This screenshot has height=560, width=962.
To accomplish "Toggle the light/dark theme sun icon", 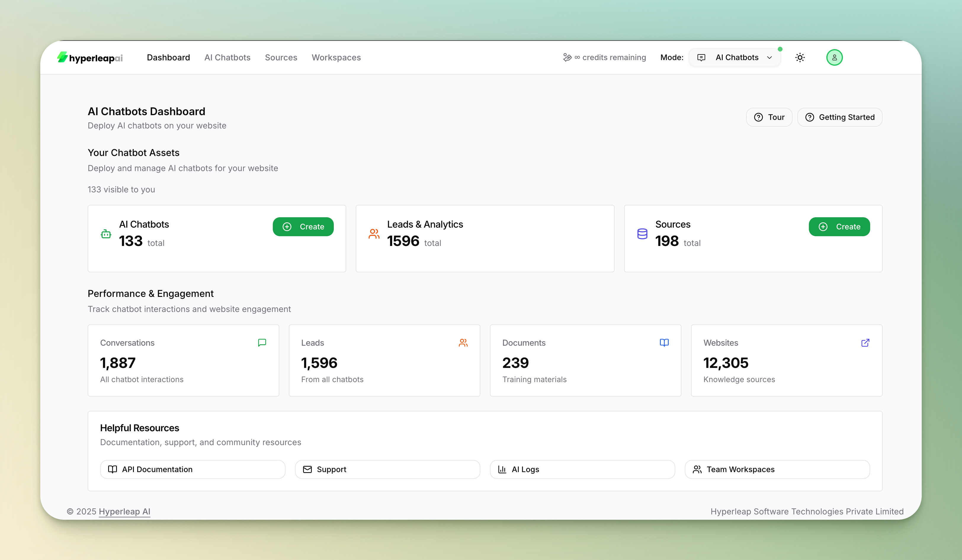I will [800, 58].
